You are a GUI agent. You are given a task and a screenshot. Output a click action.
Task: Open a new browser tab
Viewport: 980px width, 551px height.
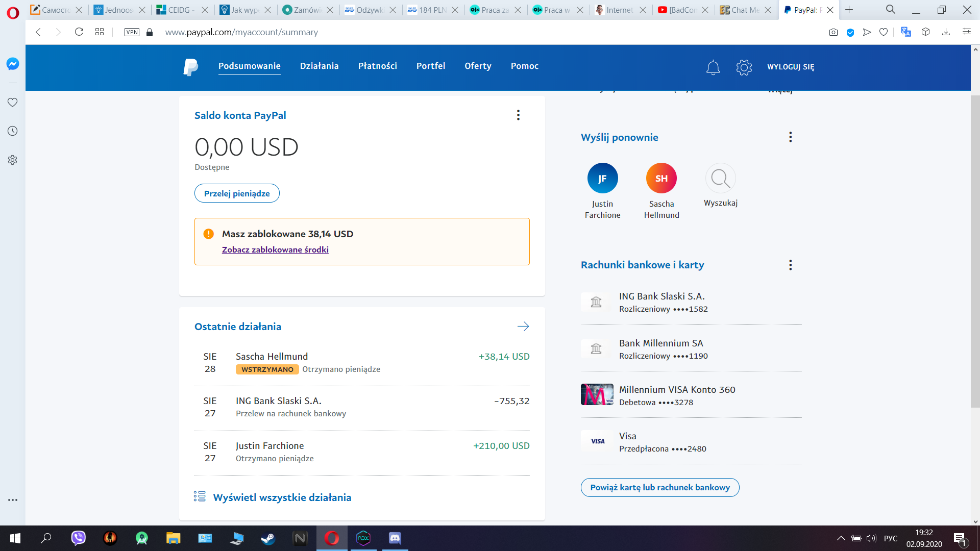pos(849,10)
